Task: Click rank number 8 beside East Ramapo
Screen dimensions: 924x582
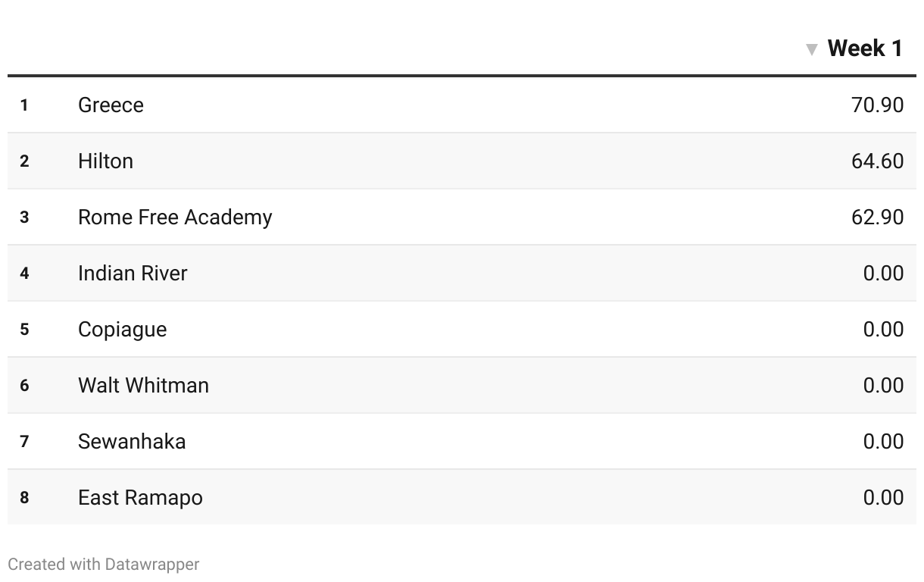Action: point(24,497)
